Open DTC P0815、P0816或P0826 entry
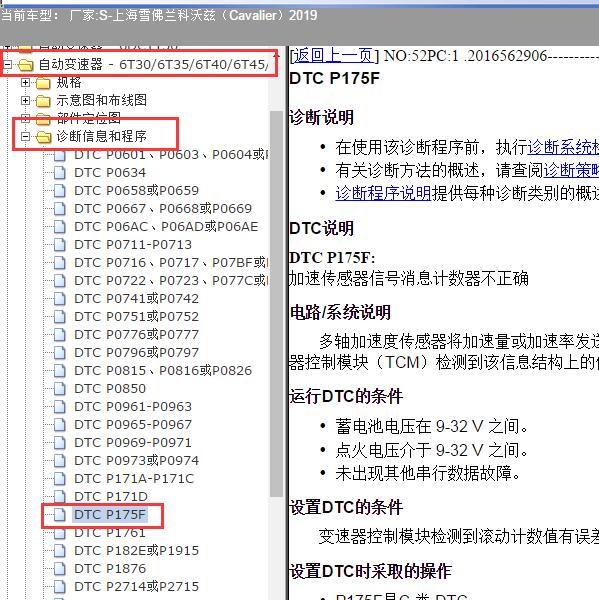The height and width of the screenshot is (600, 599). [163, 371]
